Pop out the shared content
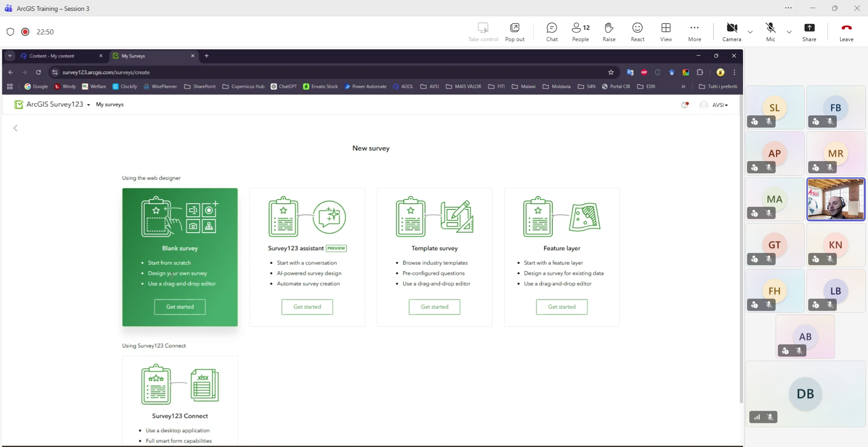 pos(515,32)
